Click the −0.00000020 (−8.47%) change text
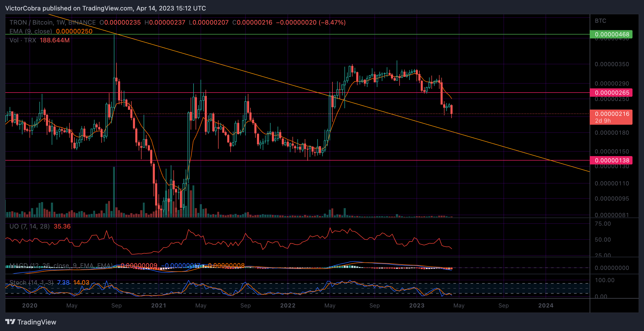This screenshot has height=331, width=644. tap(311, 22)
